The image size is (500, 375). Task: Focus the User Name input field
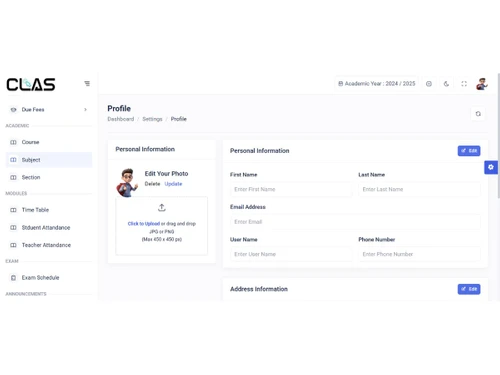point(291,254)
